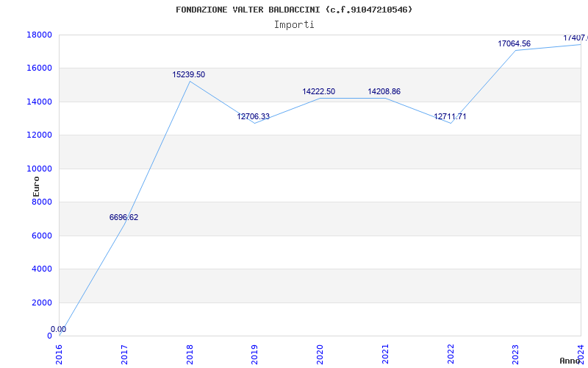Screen dimensions: 588x368
Task: Click the 2022 x-axis label
Action: click(x=451, y=354)
